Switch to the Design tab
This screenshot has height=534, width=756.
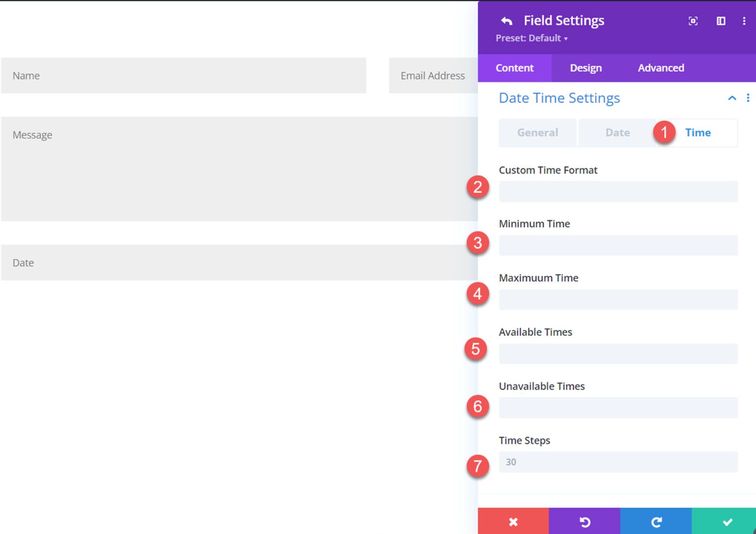pyautogui.click(x=585, y=68)
